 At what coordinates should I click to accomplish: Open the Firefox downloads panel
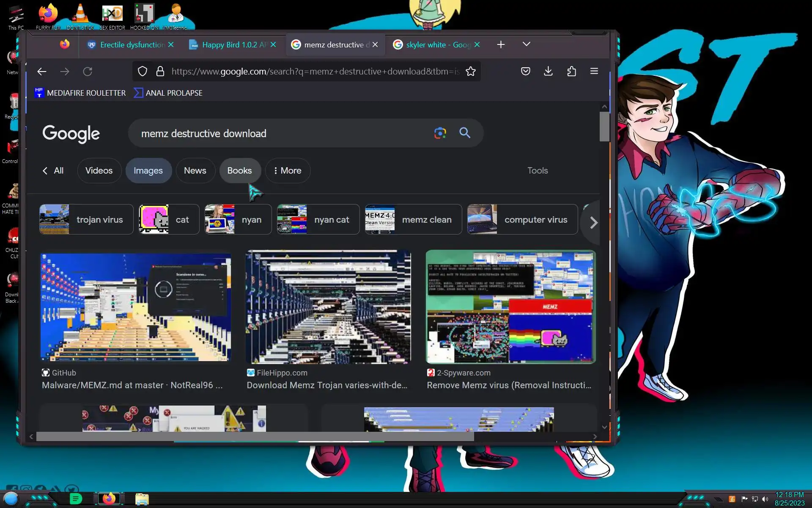click(x=548, y=71)
